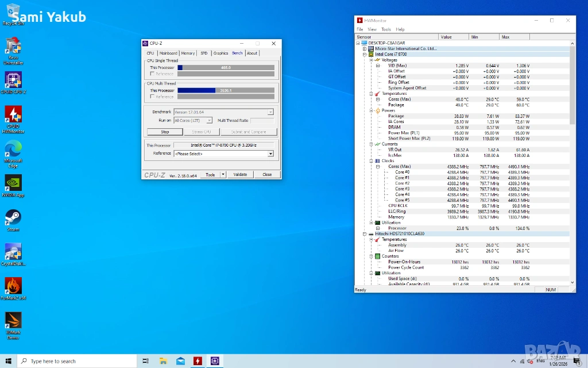Launch Steam from the desktop
This screenshot has height=368, width=588.
point(13,217)
